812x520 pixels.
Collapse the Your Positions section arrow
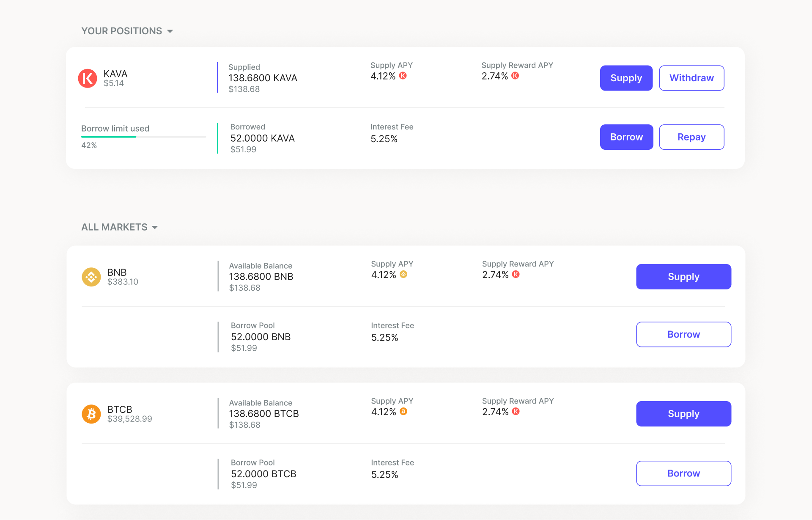170,31
